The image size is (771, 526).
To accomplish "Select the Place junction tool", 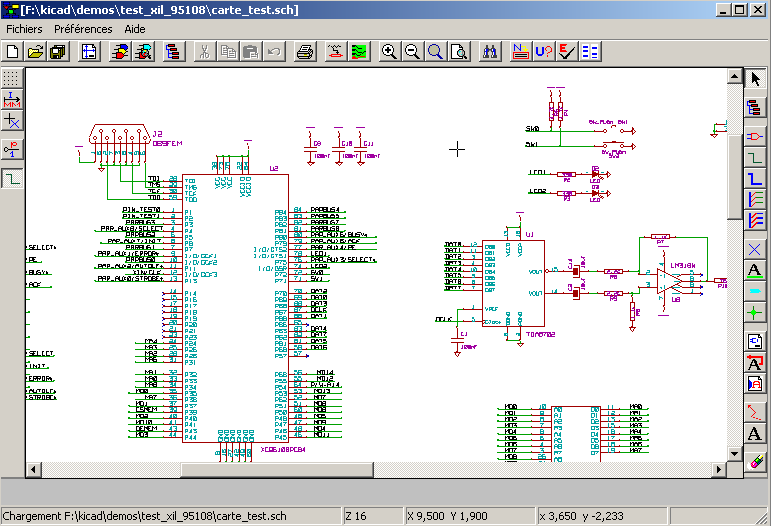I will [x=757, y=313].
